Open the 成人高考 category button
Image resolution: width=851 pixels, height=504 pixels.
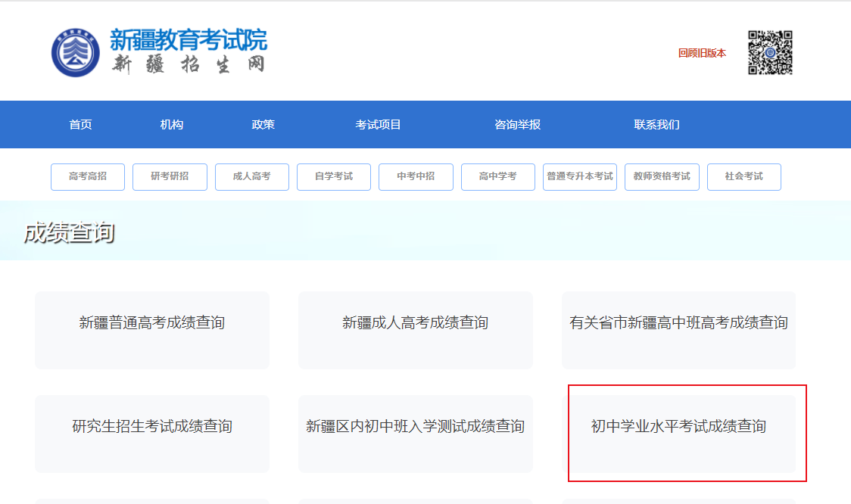(x=252, y=176)
